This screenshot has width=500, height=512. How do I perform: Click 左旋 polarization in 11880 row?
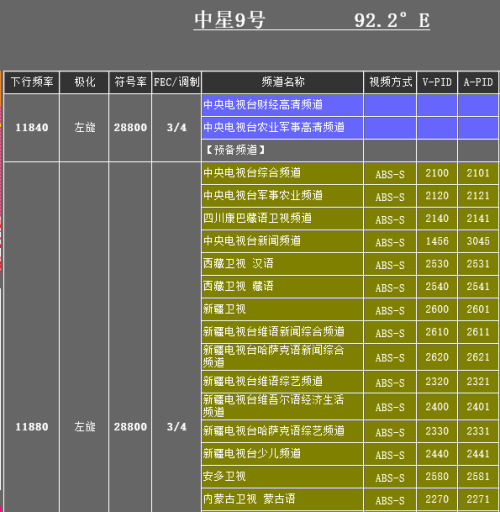click(85, 427)
